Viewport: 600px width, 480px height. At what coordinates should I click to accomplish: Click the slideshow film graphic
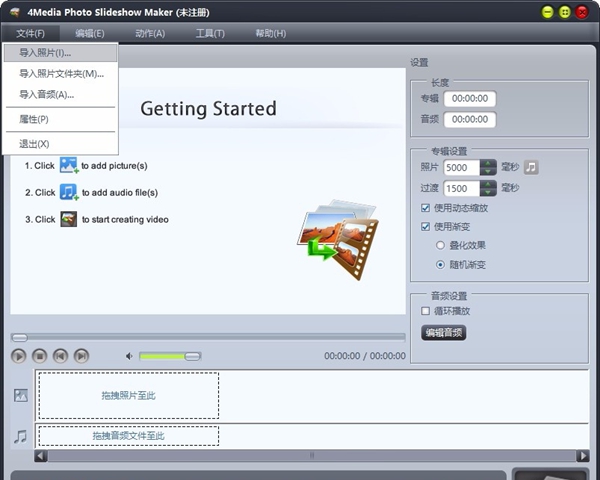338,240
